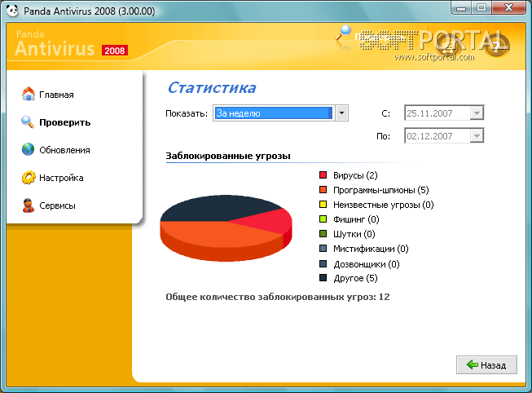Click the Программы-шпионы (5) legend text
The height and width of the screenshot is (393, 532).
(x=381, y=190)
